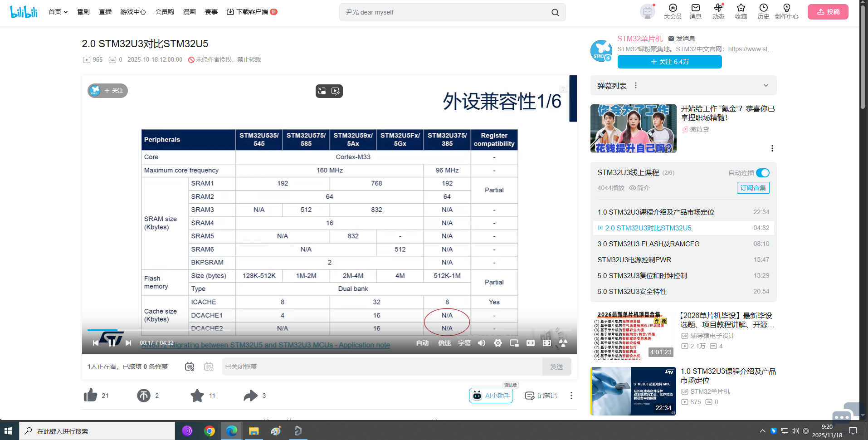This screenshot has width=868, height=440.
Task: Pause the video playback
Action: [112, 343]
